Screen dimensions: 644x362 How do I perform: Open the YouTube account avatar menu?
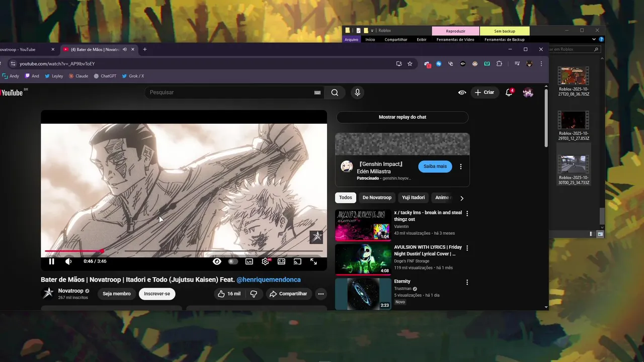tap(528, 93)
